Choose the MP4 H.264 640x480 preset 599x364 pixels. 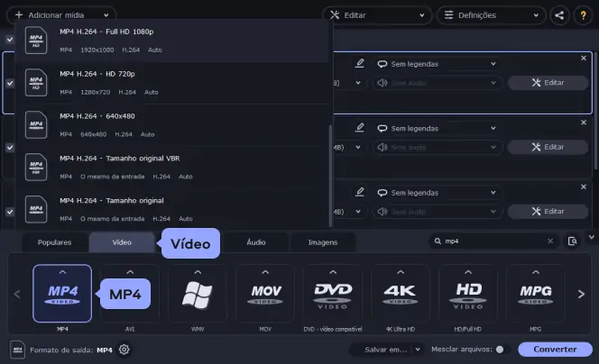[x=172, y=125]
